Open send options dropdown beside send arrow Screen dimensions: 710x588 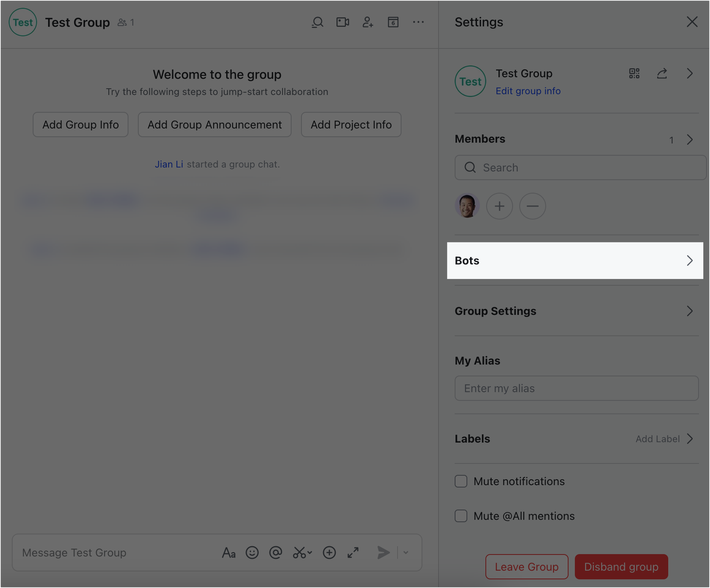click(405, 553)
